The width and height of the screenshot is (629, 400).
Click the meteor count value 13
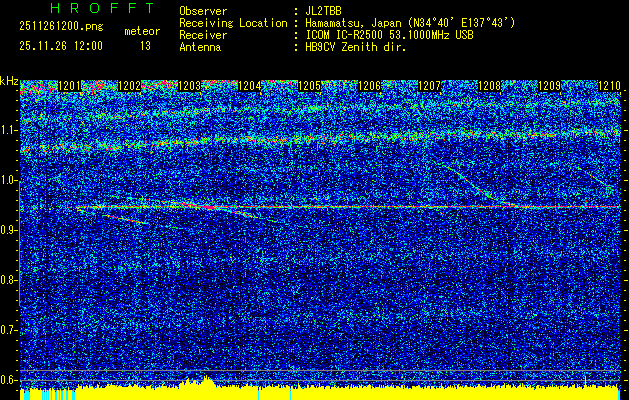[x=146, y=45]
